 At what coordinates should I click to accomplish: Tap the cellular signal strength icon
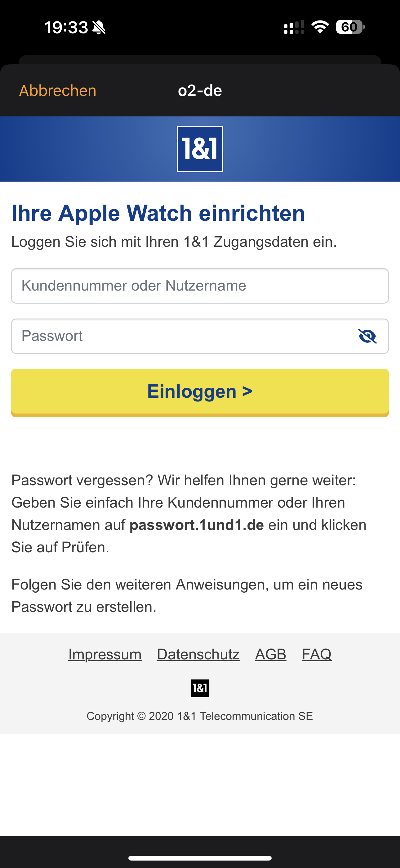click(294, 27)
